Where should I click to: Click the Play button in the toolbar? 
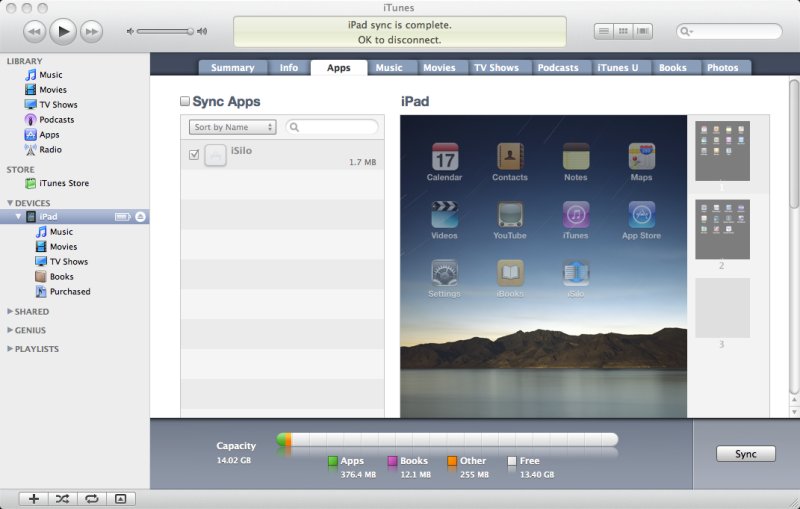point(62,31)
